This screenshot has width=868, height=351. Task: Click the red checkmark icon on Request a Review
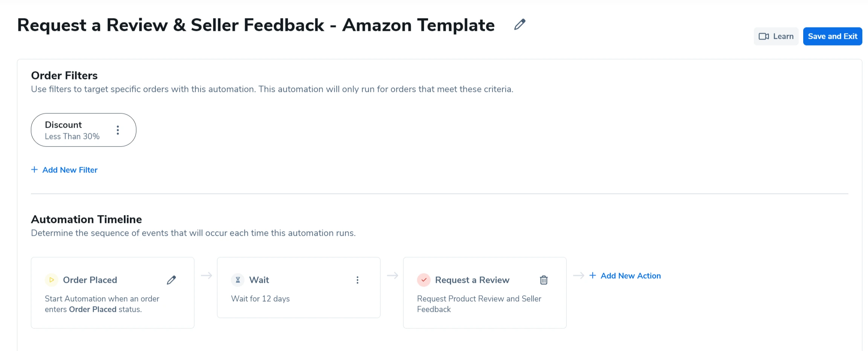click(x=424, y=280)
